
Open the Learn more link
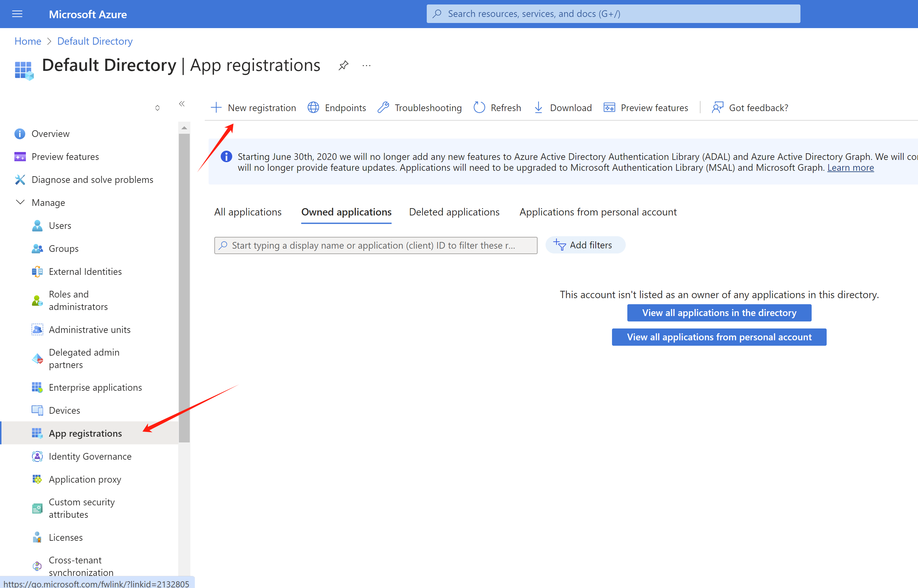(x=850, y=168)
